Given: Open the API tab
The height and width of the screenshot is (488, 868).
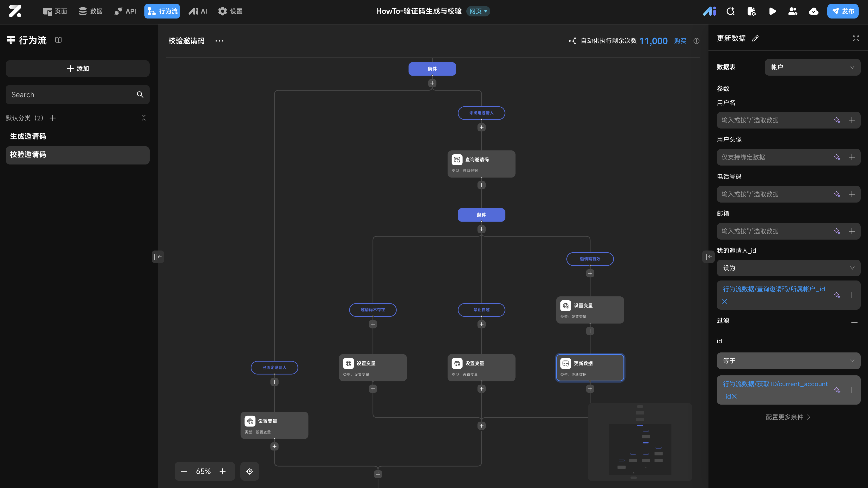Looking at the screenshot, I should coord(125,11).
